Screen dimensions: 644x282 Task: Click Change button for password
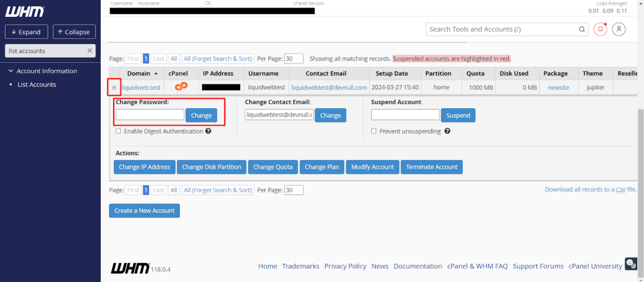click(x=201, y=116)
